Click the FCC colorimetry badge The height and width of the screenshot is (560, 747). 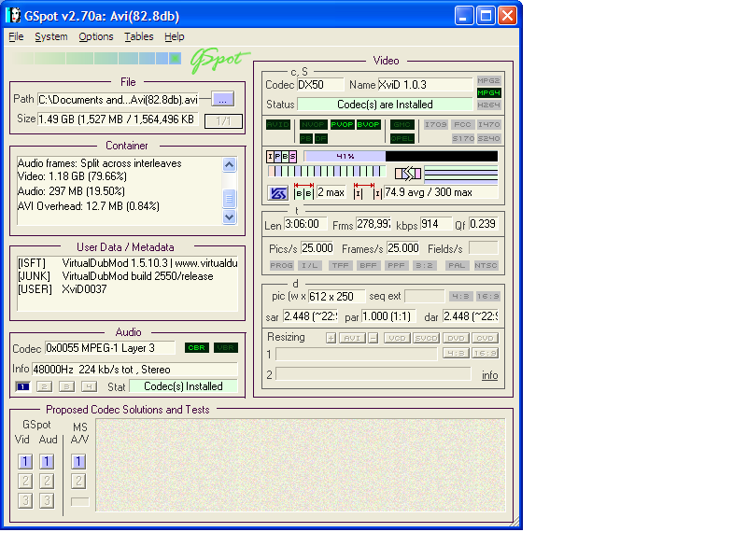pos(462,125)
